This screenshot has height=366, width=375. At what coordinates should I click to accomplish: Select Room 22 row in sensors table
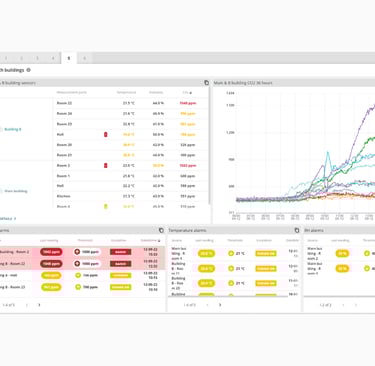click(x=131, y=103)
